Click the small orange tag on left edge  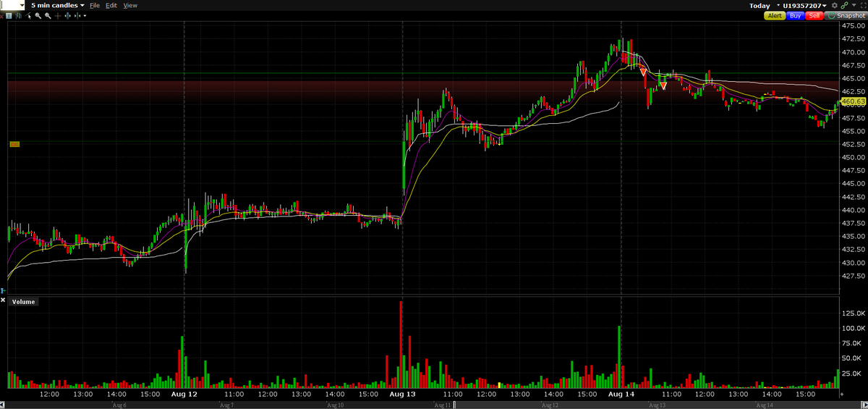[x=14, y=145]
